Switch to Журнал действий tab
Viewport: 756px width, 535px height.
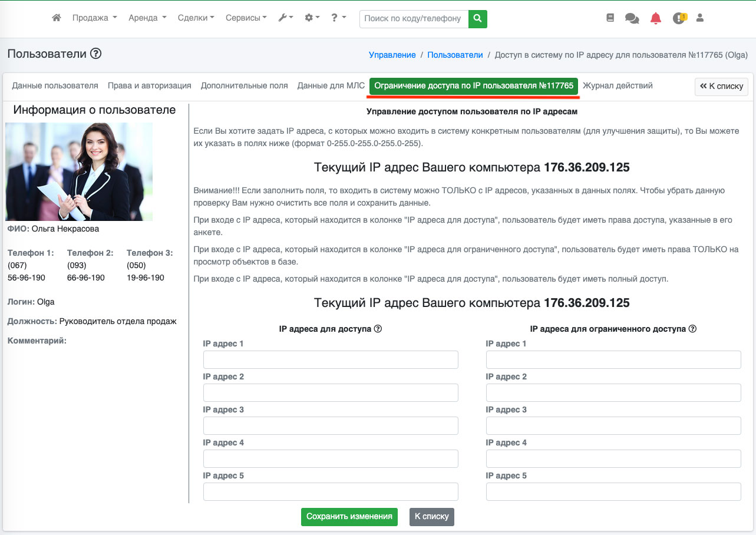coord(618,86)
